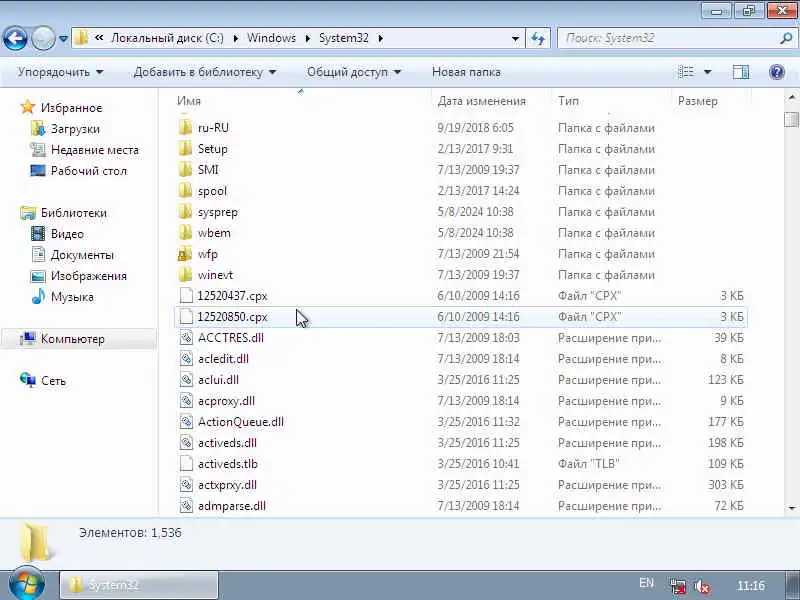Select the acledit.dll file icon
Image resolution: width=800 pixels, height=600 pixels.
click(x=186, y=359)
